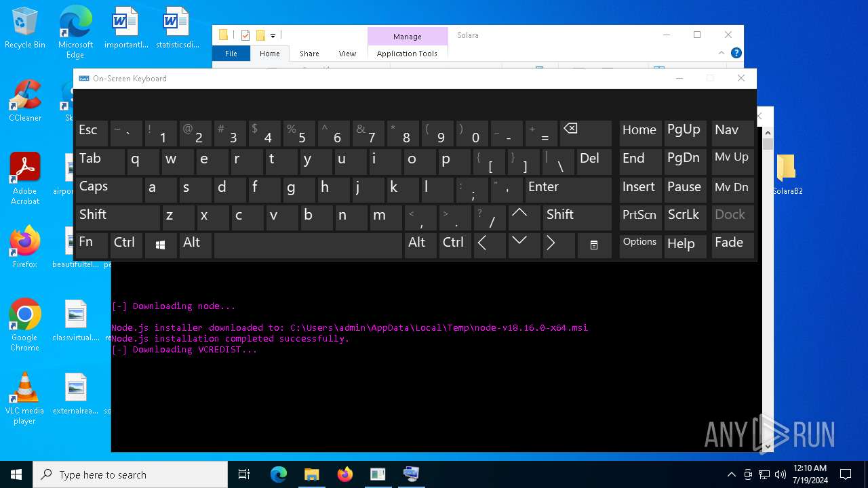The height and width of the screenshot is (488, 868).
Task: Toggle the left Alt key
Action: (x=195, y=245)
